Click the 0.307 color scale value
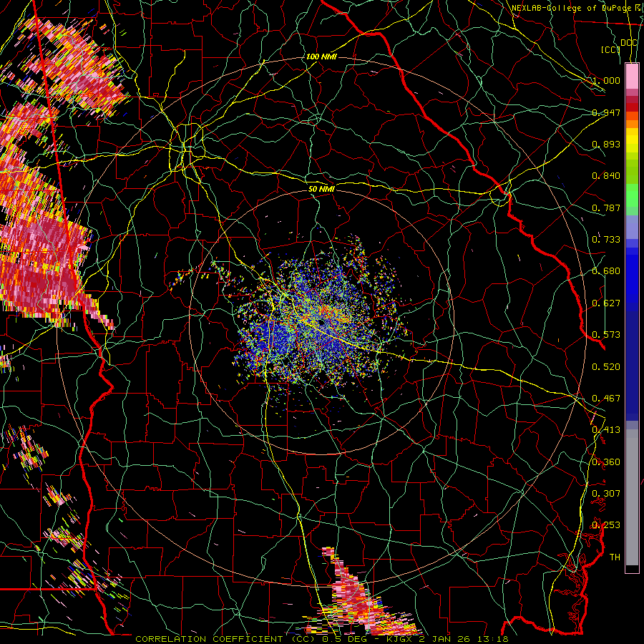 (x=606, y=494)
